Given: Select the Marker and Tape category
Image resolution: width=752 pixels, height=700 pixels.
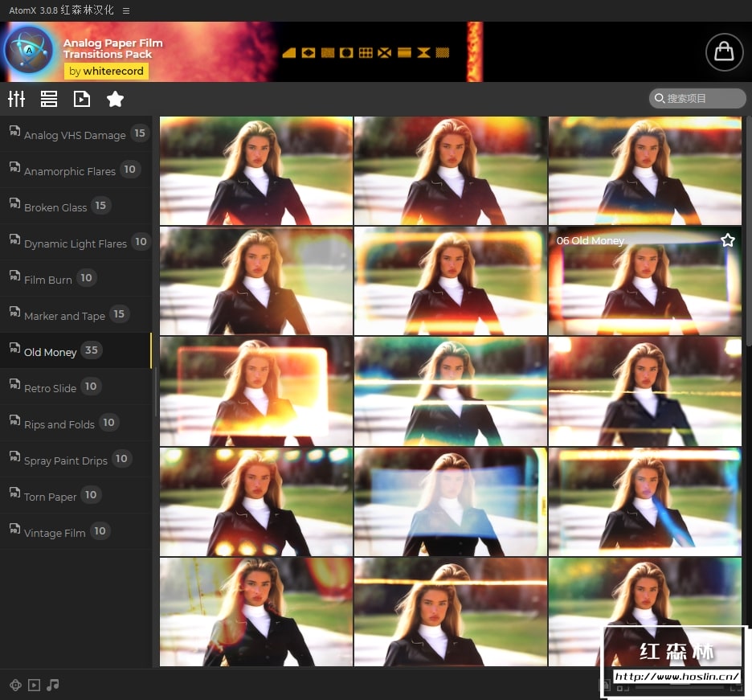Looking at the screenshot, I should click(76, 315).
